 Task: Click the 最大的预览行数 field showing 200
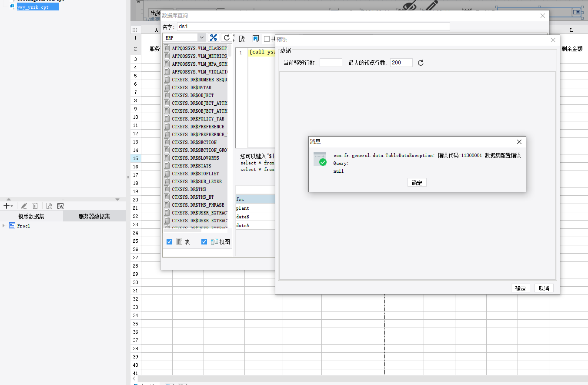401,63
